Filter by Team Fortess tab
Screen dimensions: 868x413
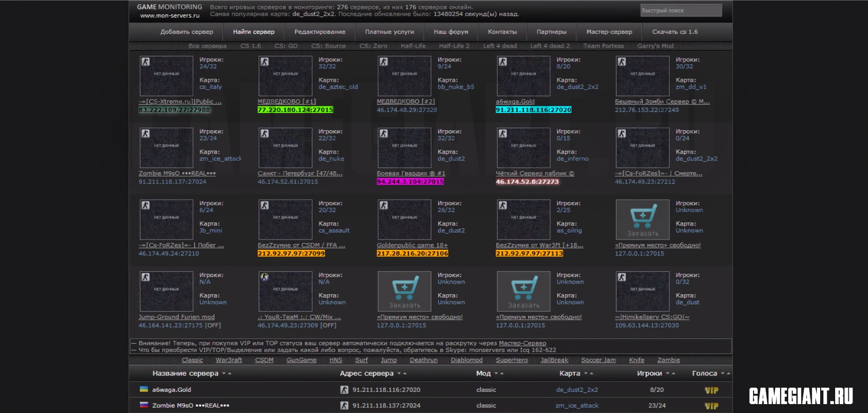603,46
